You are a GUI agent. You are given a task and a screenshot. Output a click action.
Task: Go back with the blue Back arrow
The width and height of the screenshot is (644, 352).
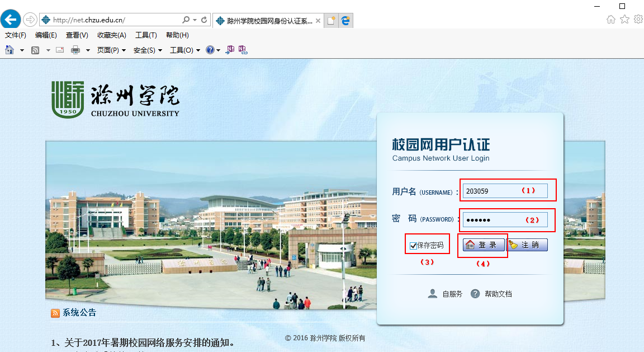[11, 20]
